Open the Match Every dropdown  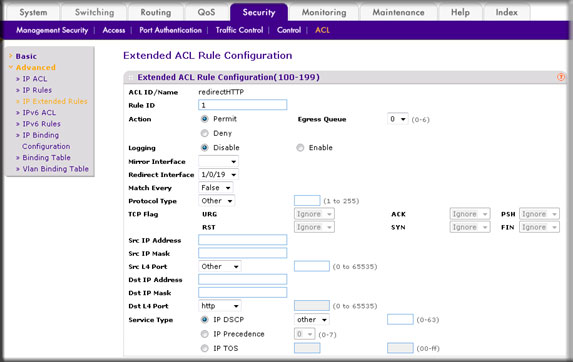216,188
